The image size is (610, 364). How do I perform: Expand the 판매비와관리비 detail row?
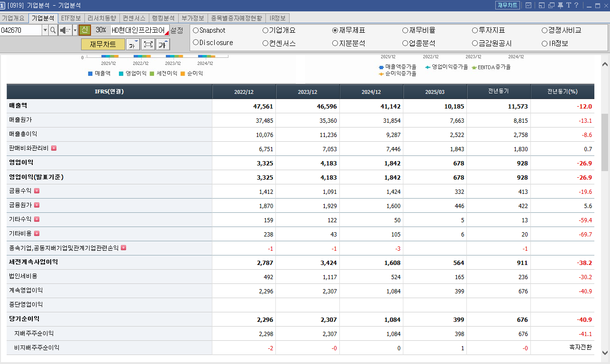coord(54,148)
